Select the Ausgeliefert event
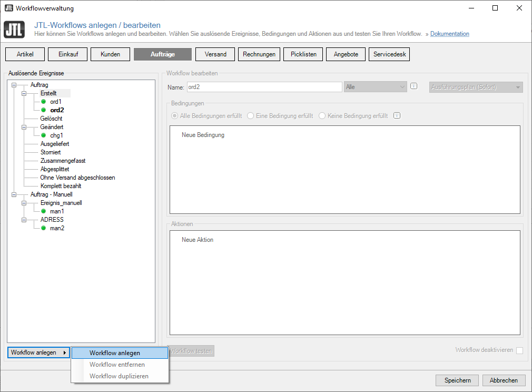532x392 pixels. click(x=55, y=144)
